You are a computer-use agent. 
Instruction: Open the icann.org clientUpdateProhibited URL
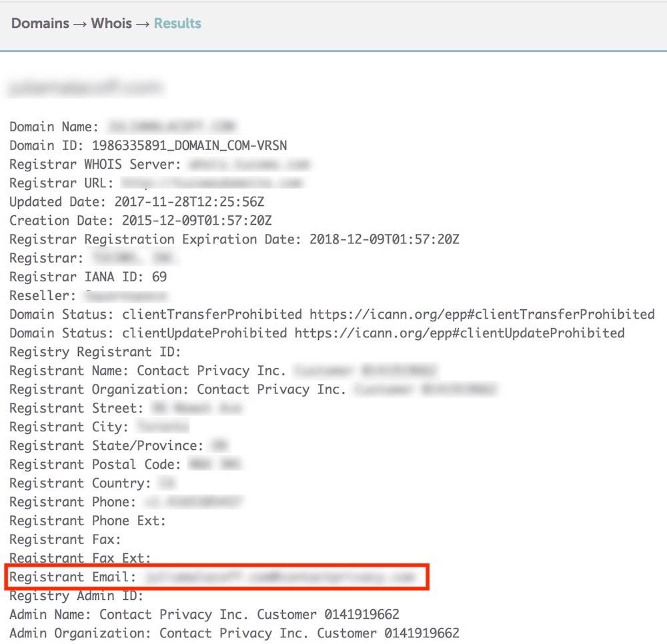pos(460,333)
